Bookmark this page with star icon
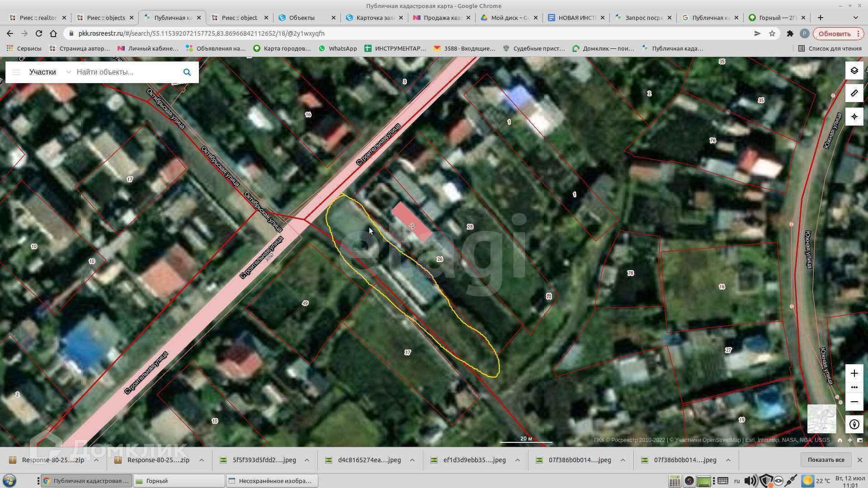Image resolution: width=868 pixels, height=488 pixels. coord(772,33)
